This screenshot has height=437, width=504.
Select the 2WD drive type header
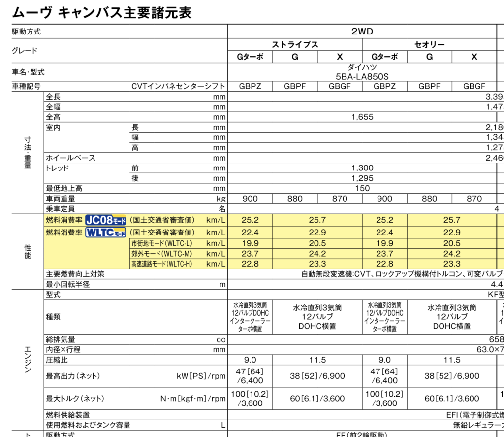coord(362,32)
